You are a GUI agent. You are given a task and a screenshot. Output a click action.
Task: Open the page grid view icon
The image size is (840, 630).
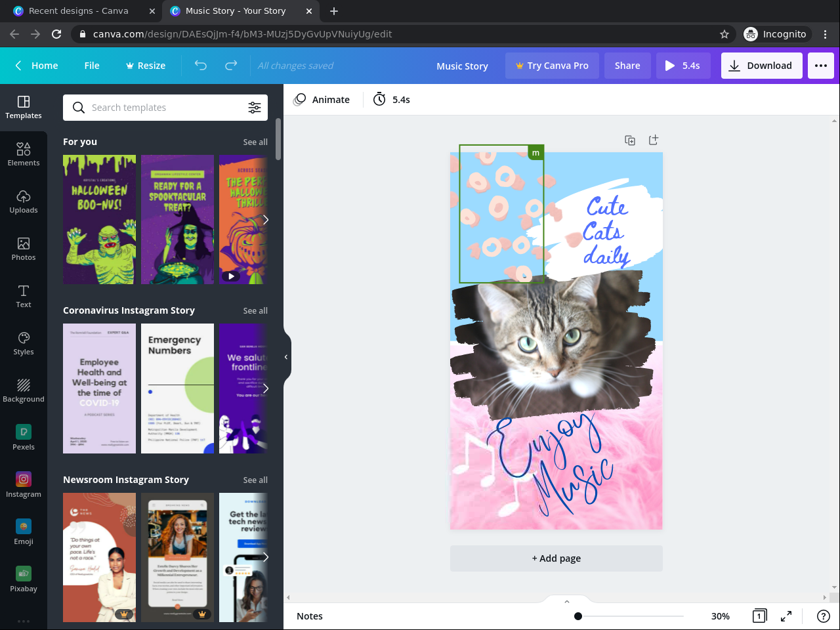click(759, 616)
